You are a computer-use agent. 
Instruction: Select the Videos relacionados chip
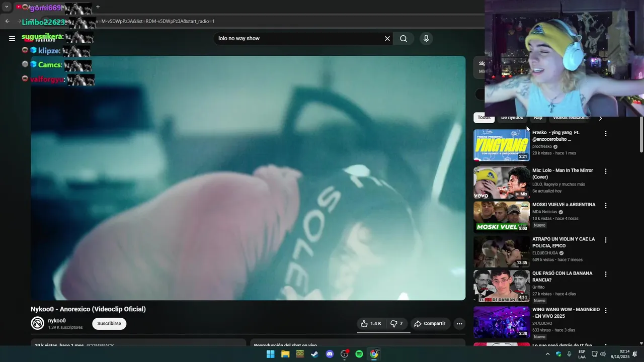[570, 119]
